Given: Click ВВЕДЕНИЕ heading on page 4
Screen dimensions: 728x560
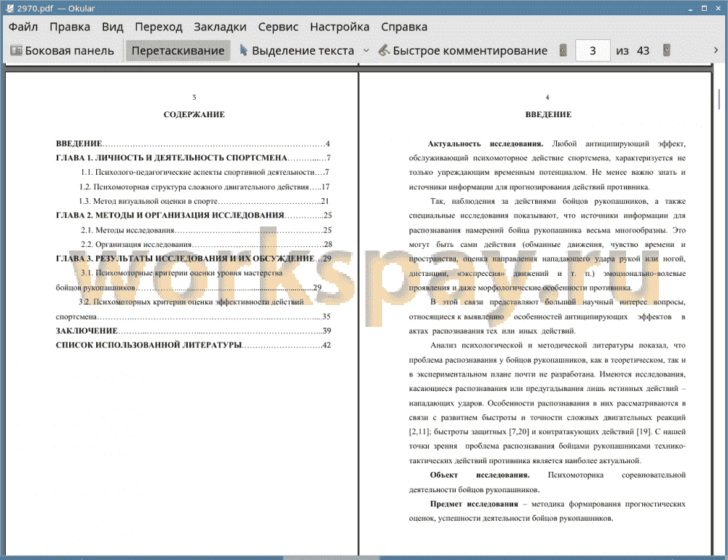Looking at the screenshot, I should pyautogui.click(x=548, y=114).
